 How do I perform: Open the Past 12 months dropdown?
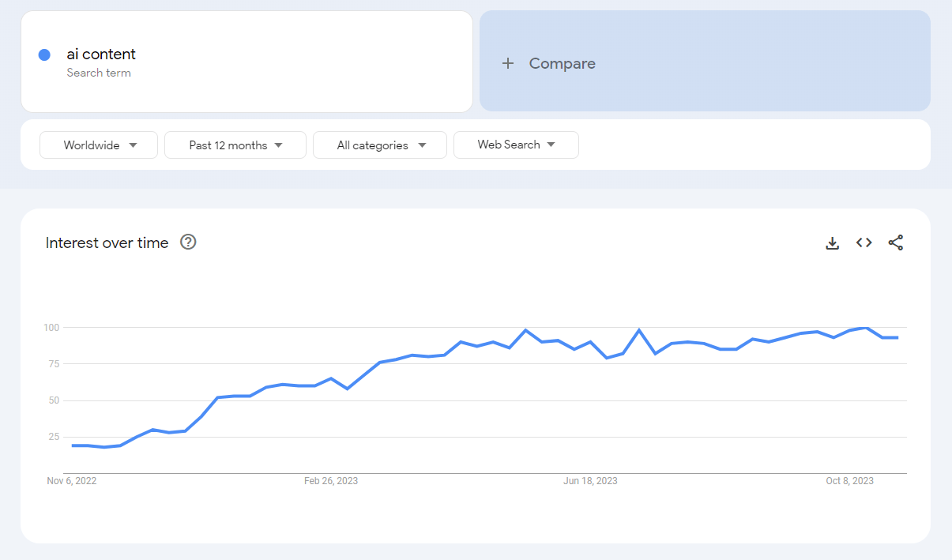tap(235, 145)
